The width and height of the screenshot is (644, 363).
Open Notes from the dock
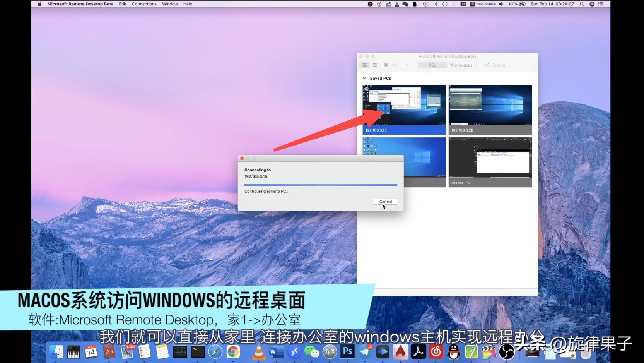click(162, 351)
